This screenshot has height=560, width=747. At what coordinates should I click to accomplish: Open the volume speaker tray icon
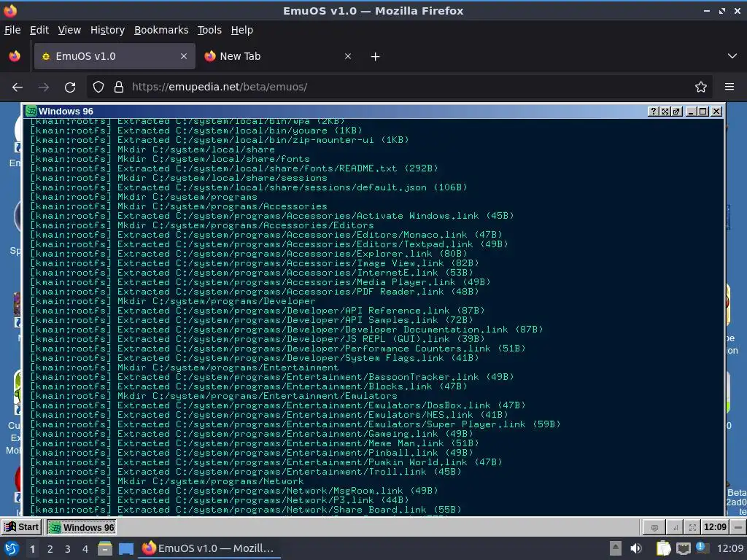(635, 548)
